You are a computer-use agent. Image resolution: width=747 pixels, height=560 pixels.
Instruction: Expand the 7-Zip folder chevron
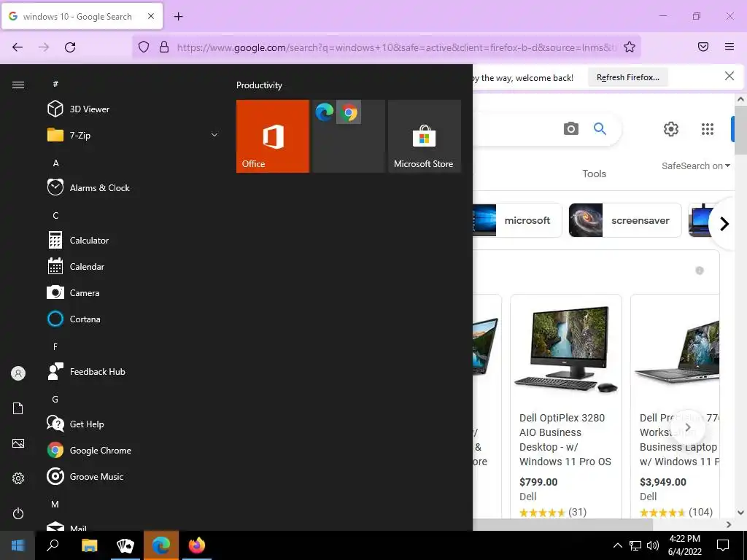[x=214, y=135]
